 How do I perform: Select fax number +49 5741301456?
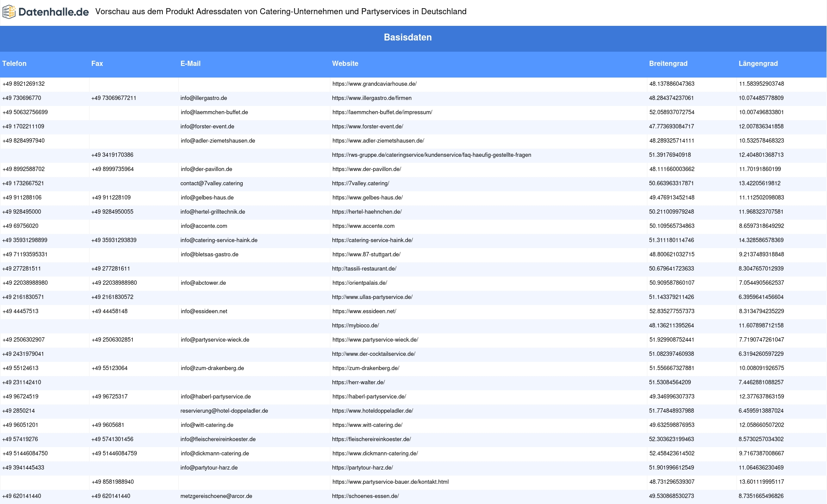coord(112,439)
